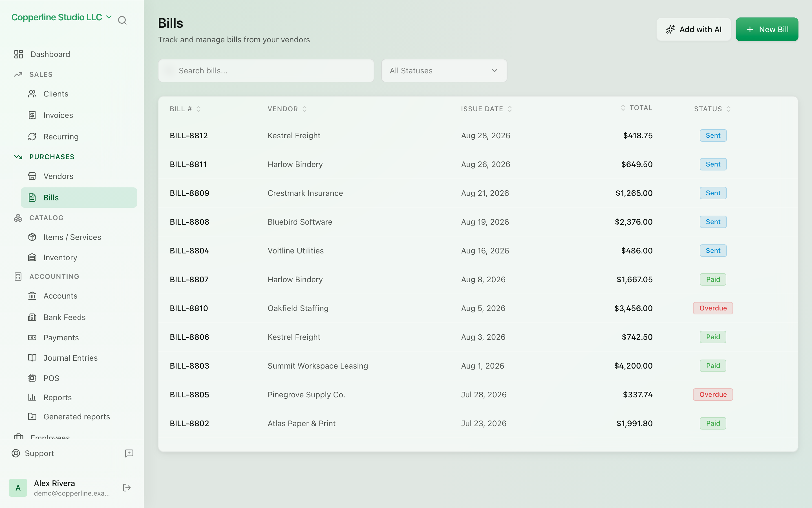Click the Payments banknote icon
The height and width of the screenshot is (508, 812).
click(x=32, y=337)
